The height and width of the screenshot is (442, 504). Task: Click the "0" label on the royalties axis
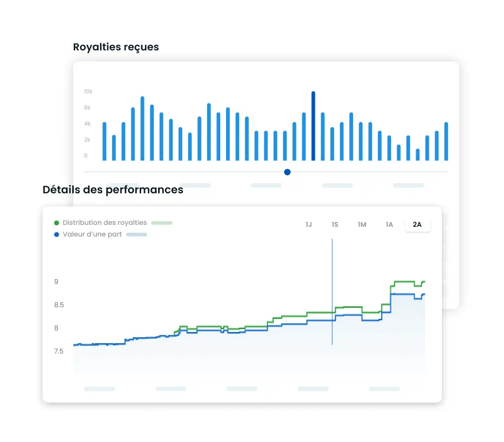[86, 156]
